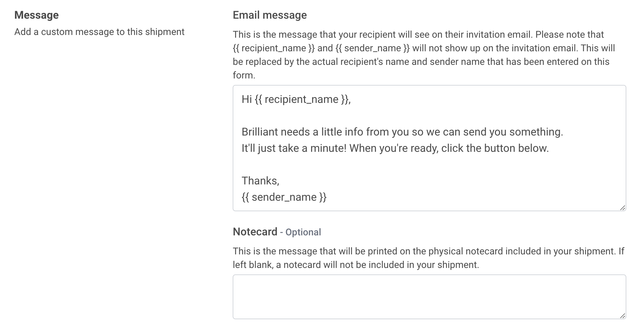Image resolution: width=644 pixels, height=324 pixels.
Task: Select the help paragraph about the physical notecard
Action: (429, 258)
